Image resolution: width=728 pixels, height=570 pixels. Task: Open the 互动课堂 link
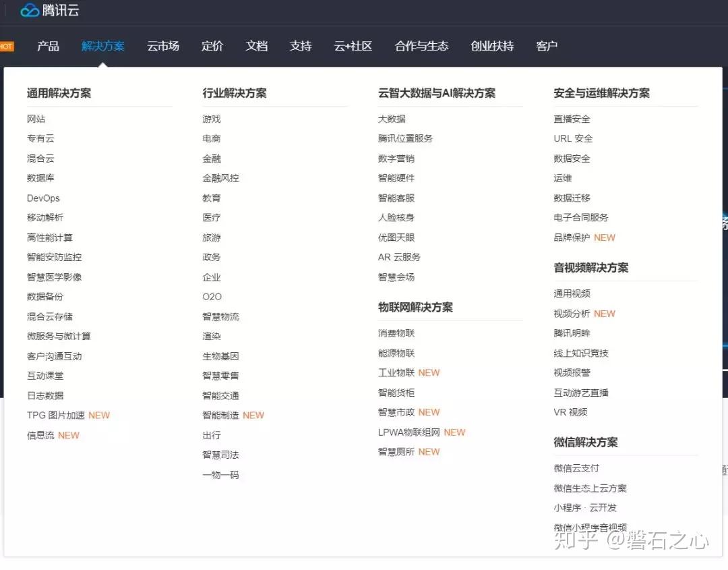coord(45,375)
